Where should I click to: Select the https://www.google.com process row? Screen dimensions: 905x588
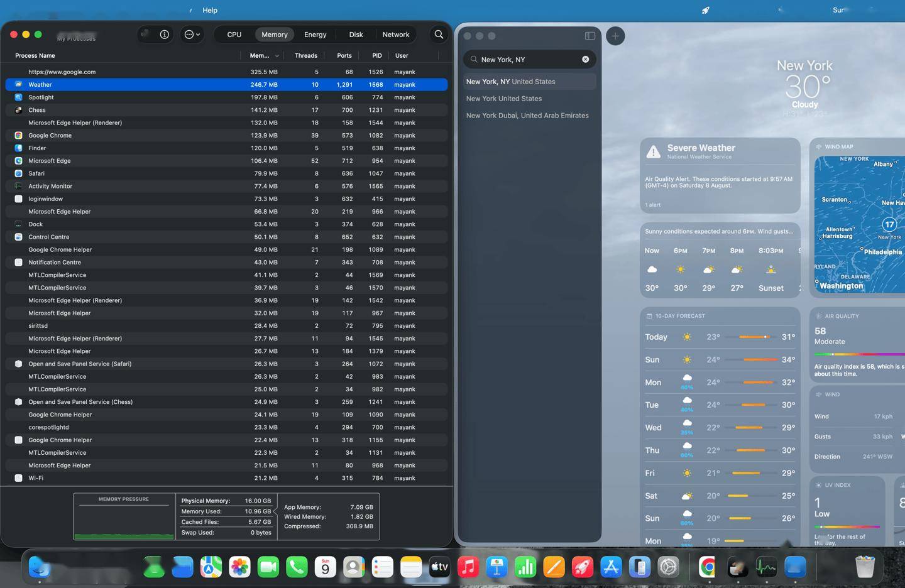coord(226,72)
